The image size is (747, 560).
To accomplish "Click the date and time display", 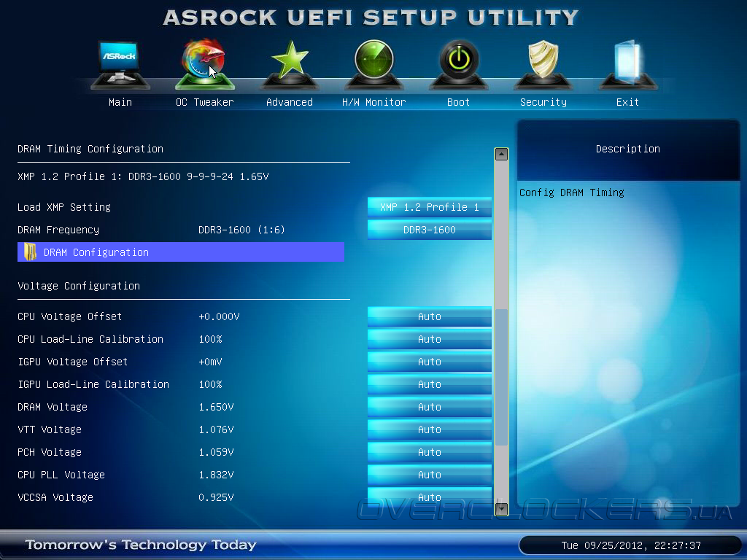I will pos(631,545).
